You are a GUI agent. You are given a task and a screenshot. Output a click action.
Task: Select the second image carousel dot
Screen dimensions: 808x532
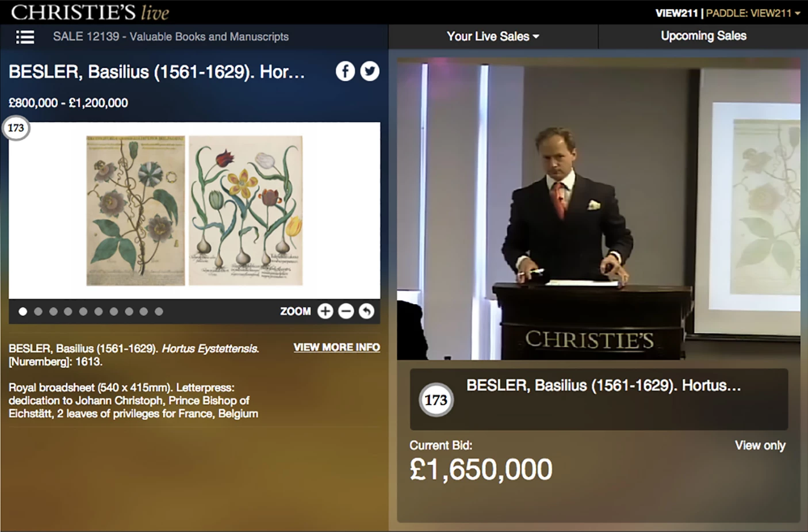pyautogui.click(x=38, y=312)
